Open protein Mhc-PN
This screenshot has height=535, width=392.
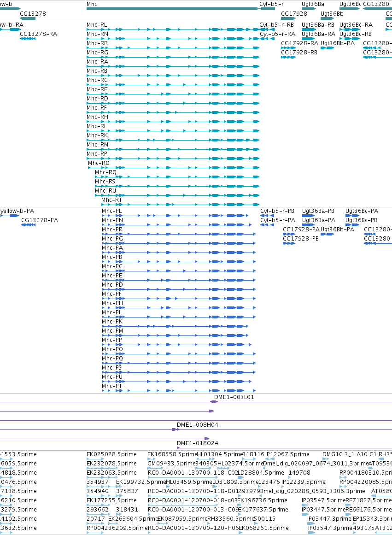[x=112, y=220]
